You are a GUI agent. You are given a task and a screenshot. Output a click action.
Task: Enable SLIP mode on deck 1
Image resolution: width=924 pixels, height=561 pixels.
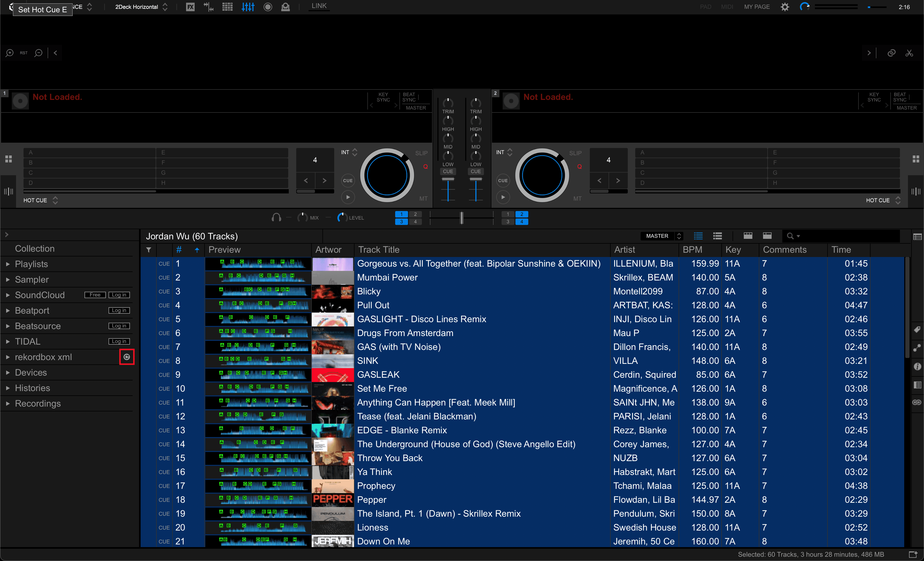pyautogui.click(x=421, y=153)
